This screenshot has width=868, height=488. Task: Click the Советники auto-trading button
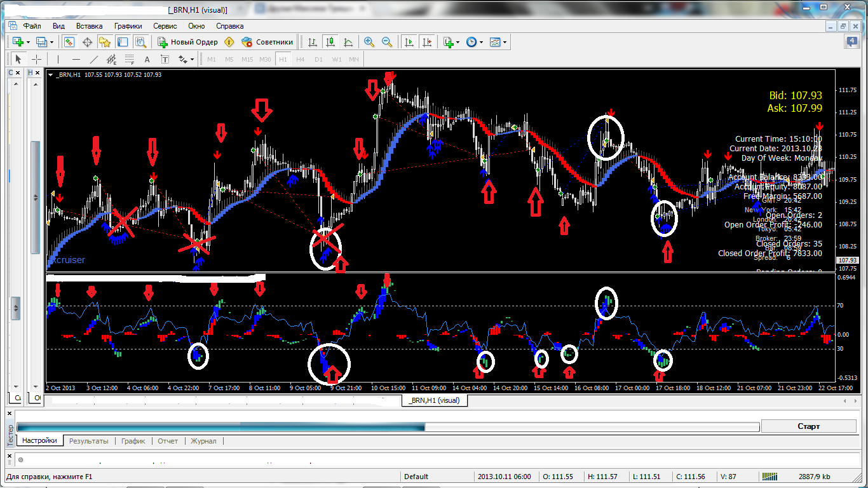point(267,42)
